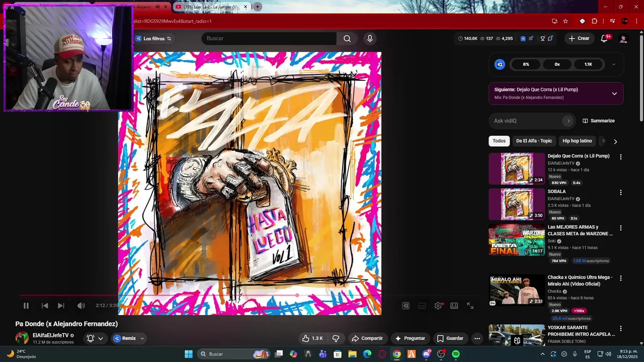
Task: Pause the video with the pause icon
Action: coord(26,306)
